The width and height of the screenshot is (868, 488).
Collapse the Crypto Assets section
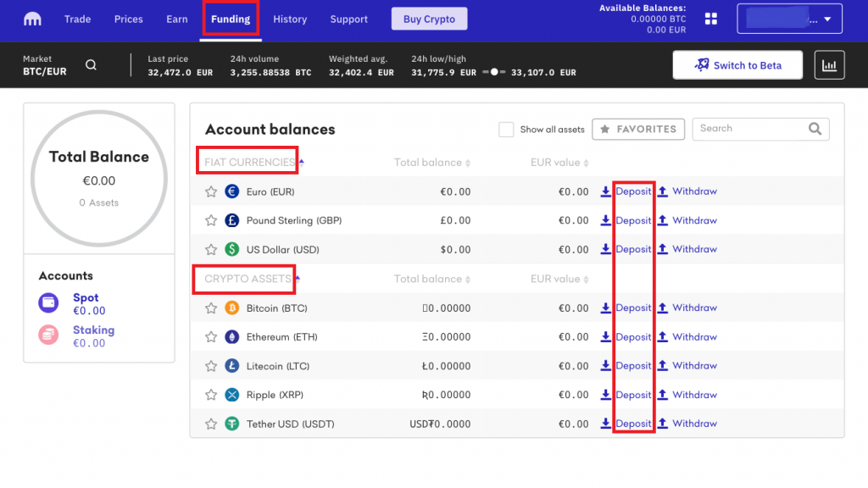[x=248, y=279]
